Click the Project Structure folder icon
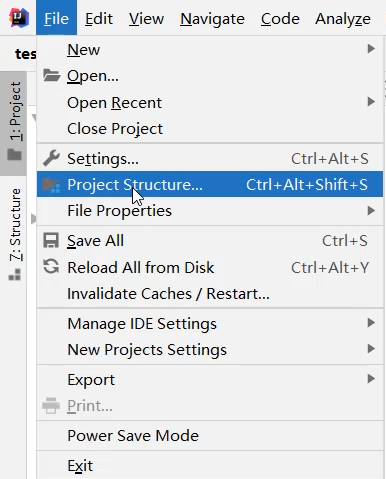The height and width of the screenshot is (479, 386). pos(51,185)
